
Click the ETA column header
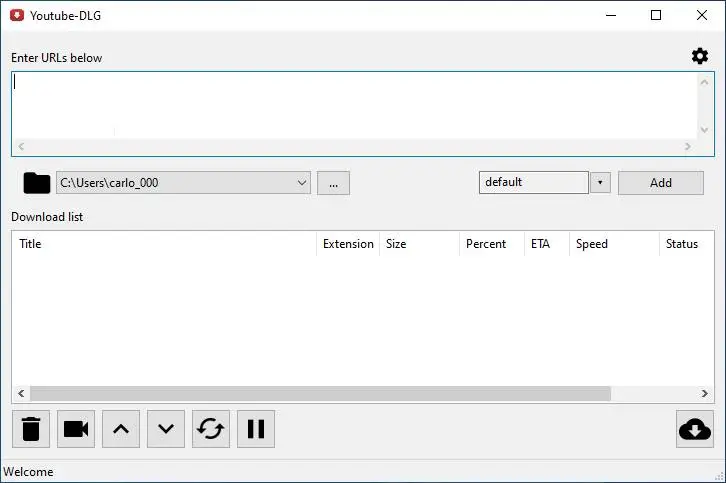[x=547, y=244]
